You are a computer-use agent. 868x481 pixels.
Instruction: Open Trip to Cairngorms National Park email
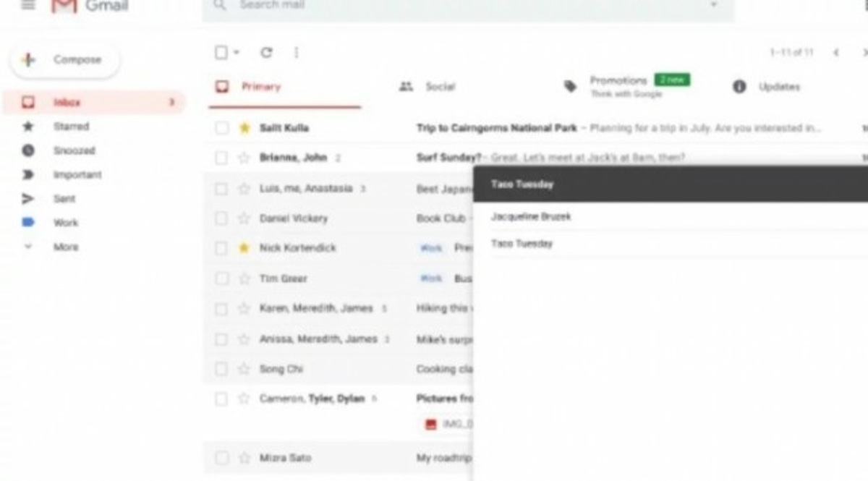(x=496, y=128)
